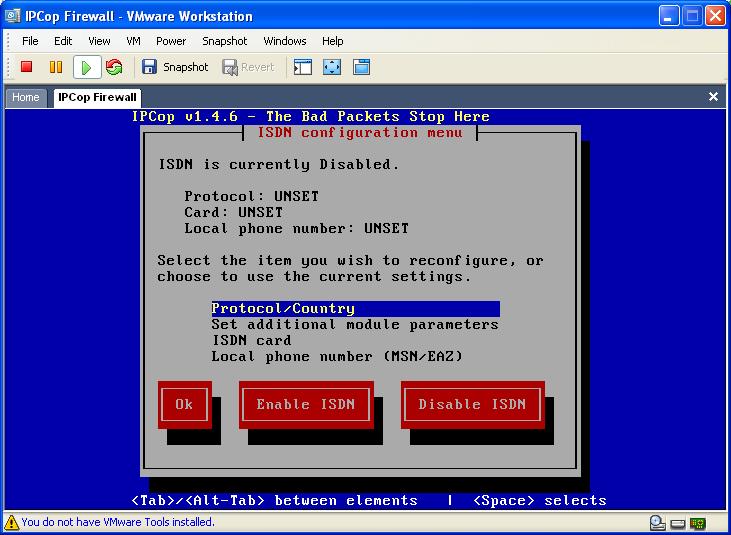The height and width of the screenshot is (535, 731).
Task: Maximize the VMware Workstation window
Action: [692, 16]
